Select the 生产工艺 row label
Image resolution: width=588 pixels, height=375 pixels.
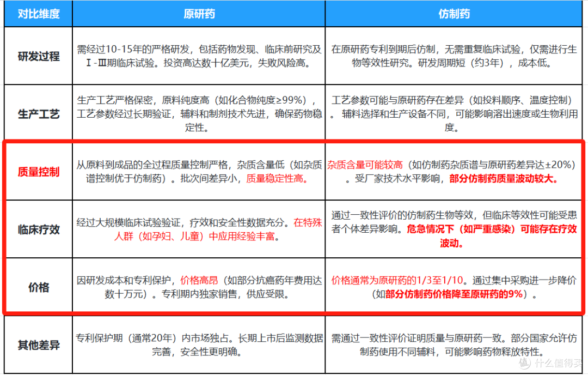pos(38,114)
